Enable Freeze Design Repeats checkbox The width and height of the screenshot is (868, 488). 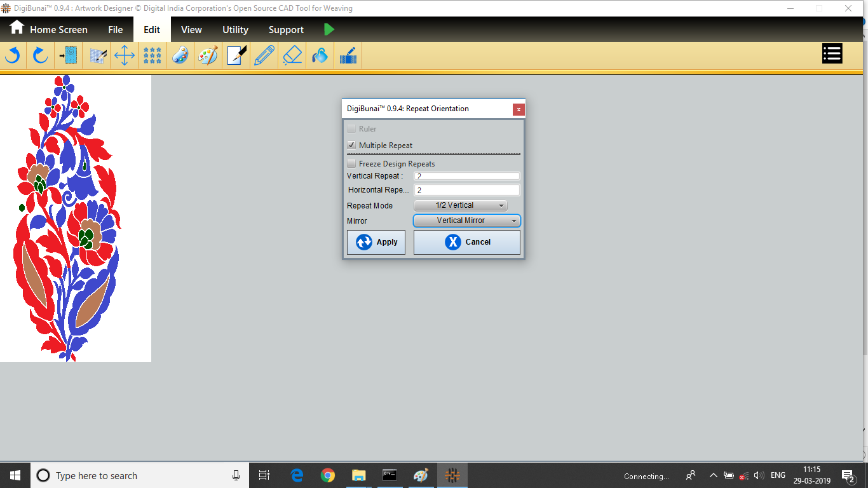(351, 164)
